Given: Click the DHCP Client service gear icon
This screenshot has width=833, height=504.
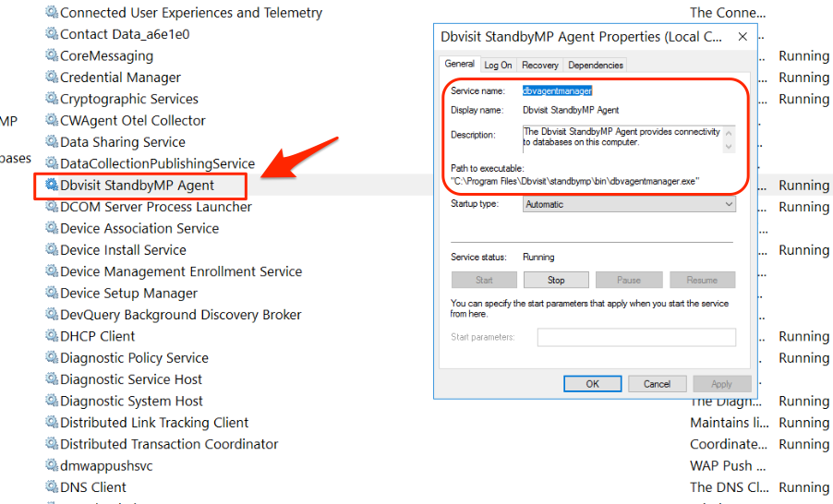Looking at the screenshot, I should click(52, 336).
